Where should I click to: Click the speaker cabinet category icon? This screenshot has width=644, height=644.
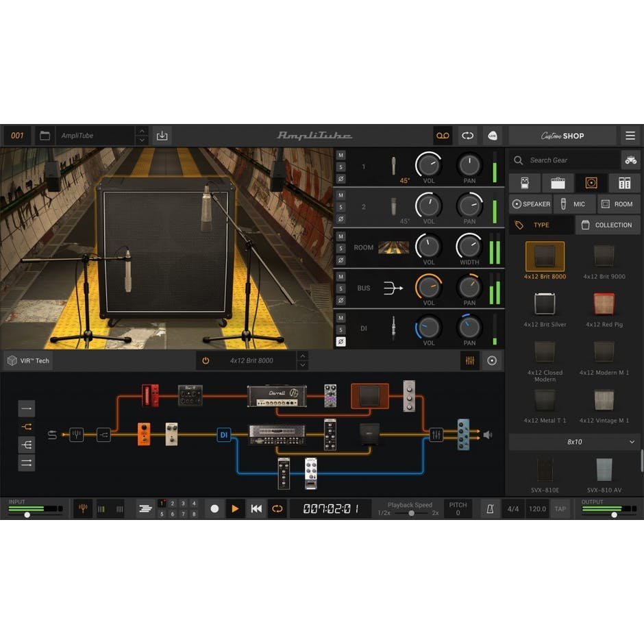590,182
